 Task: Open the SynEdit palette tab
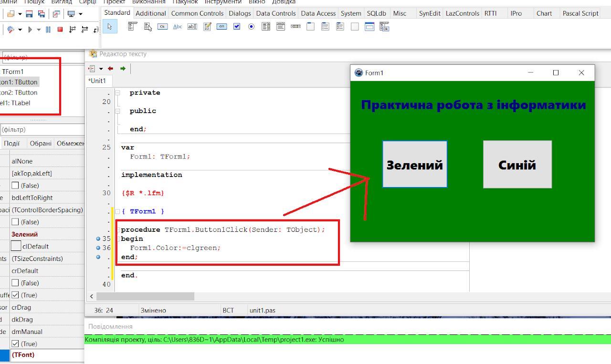430,13
